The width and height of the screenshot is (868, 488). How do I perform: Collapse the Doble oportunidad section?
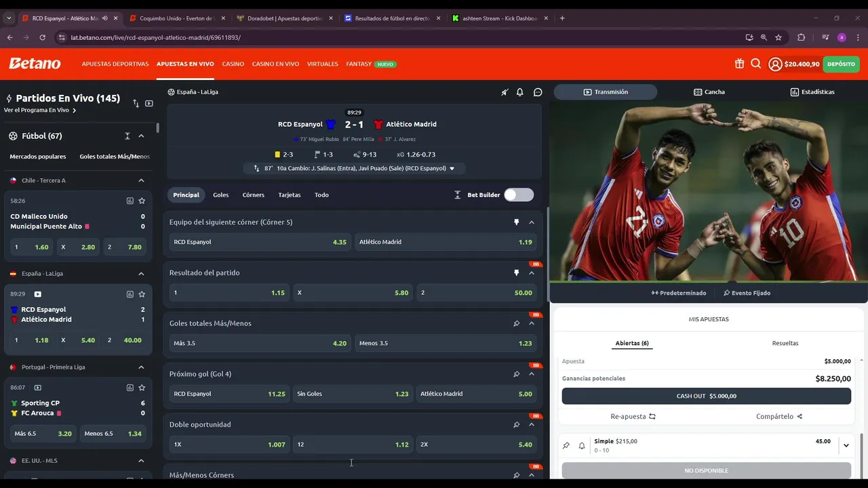click(532, 425)
